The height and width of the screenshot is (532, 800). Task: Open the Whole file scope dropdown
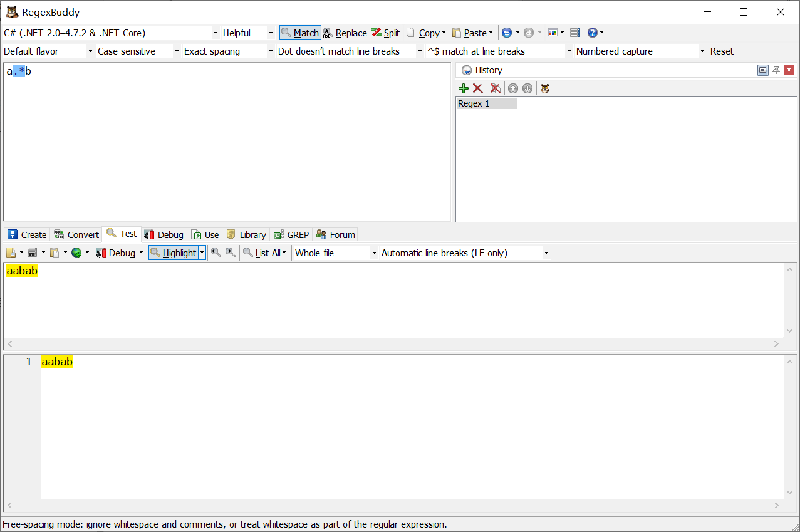336,253
